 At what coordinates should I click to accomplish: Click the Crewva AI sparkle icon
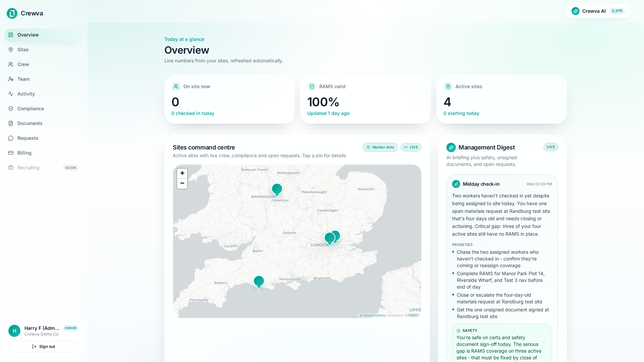[x=576, y=11]
